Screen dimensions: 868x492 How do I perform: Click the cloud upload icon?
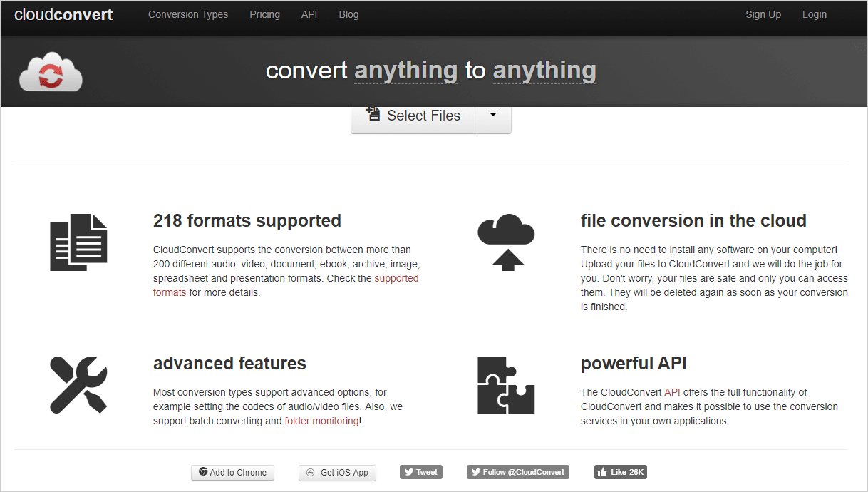[x=506, y=242]
